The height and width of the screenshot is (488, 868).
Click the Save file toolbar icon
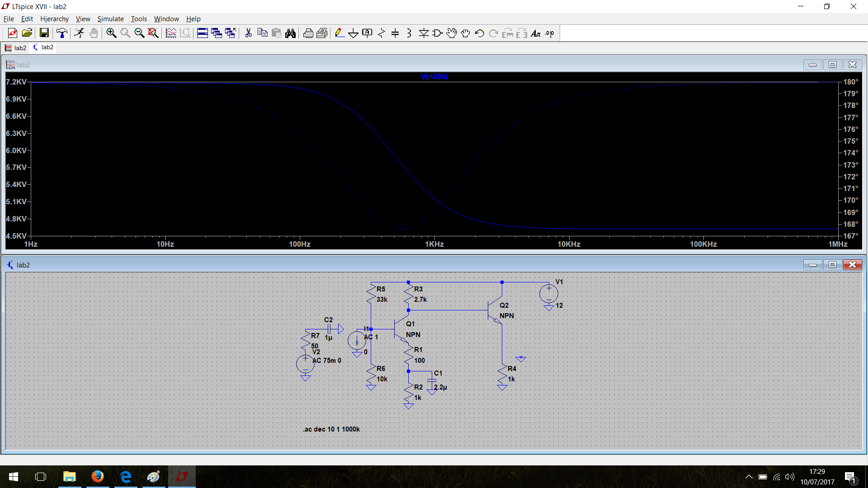(44, 33)
